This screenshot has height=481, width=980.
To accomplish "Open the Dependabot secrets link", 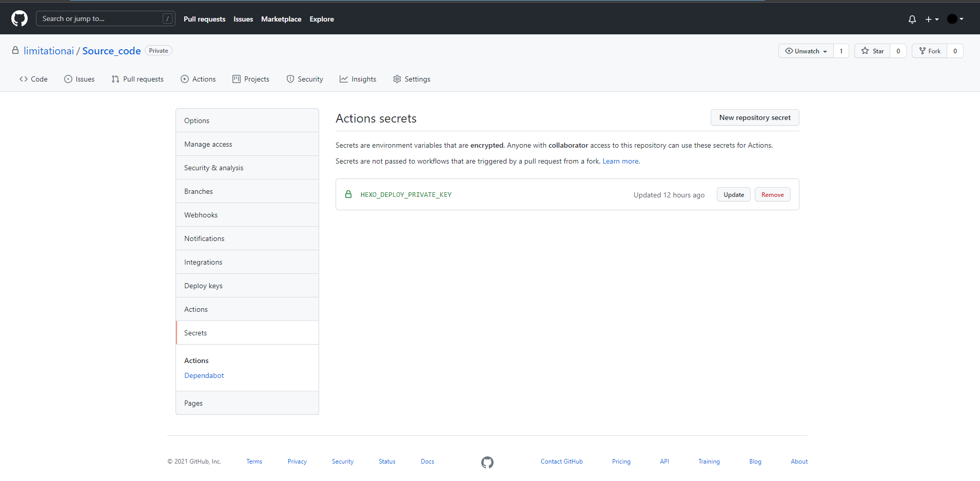I will [x=204, y=375].
